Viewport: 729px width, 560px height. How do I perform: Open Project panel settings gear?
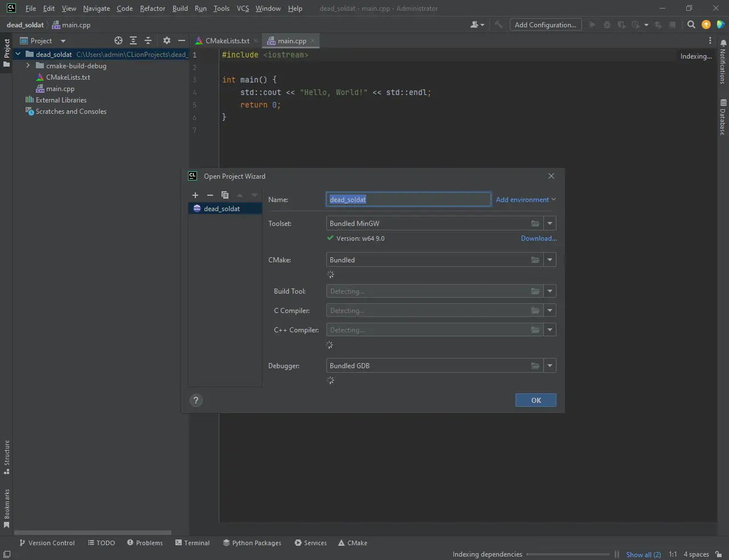[166, 41]
